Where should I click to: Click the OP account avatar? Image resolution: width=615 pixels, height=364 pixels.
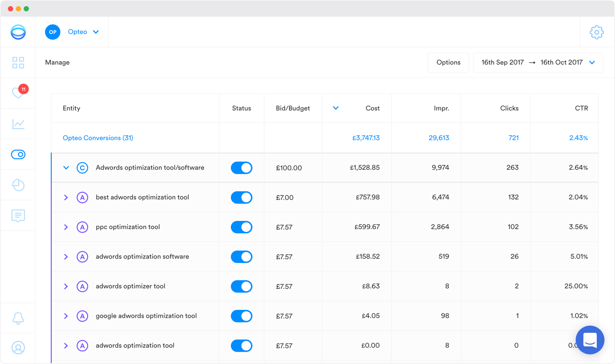(53, 32)
